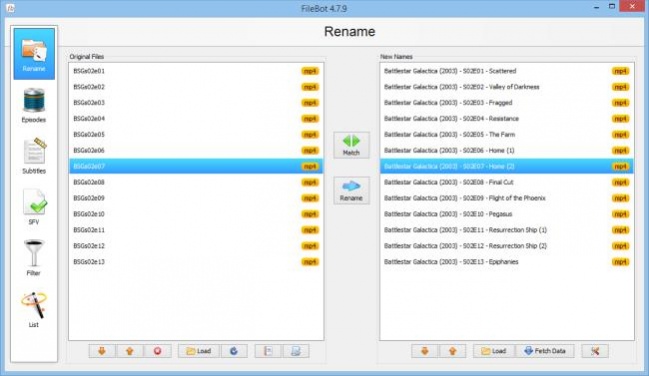This screenshot has height=376, width=649.
Task: Select new name S02E09 - Flight of the Phoenix
Action: pos(507,198)
